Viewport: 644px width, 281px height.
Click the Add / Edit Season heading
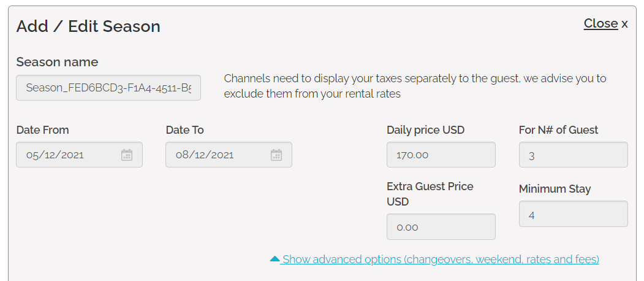pos(88,26)
